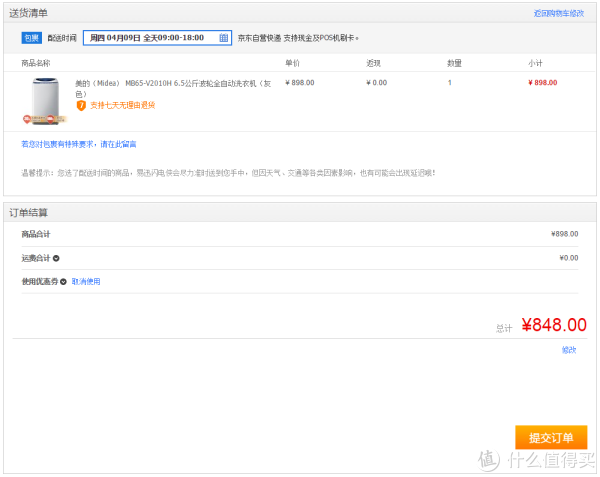Click the 订单结算 section header
This screenshot has width=600, height=477.
tap(29, 213)
